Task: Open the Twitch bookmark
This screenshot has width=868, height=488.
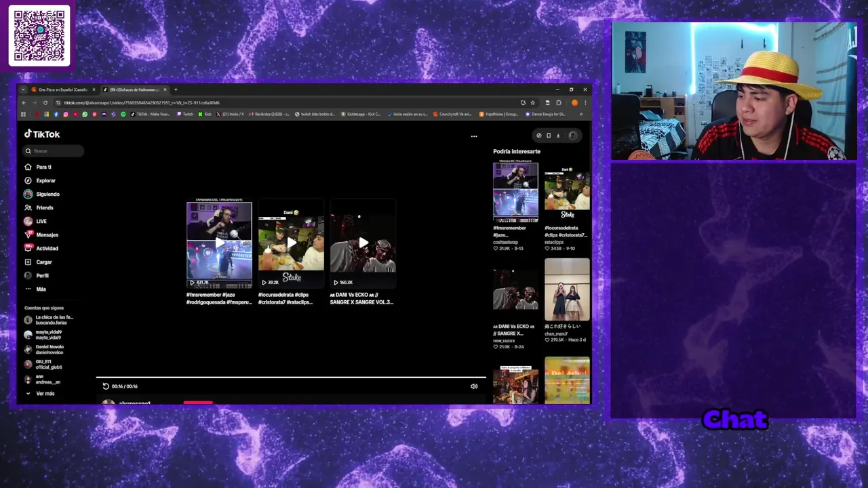Action: [186, 115]
